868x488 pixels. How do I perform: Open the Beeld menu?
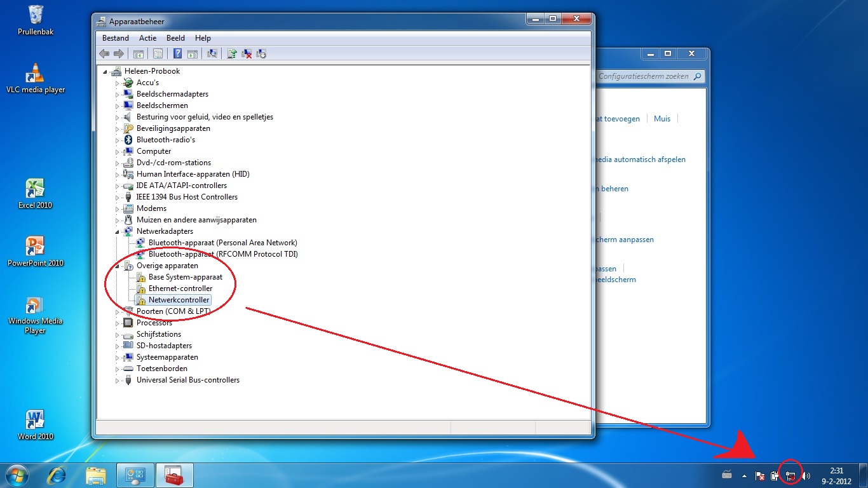tap(175, 38)
